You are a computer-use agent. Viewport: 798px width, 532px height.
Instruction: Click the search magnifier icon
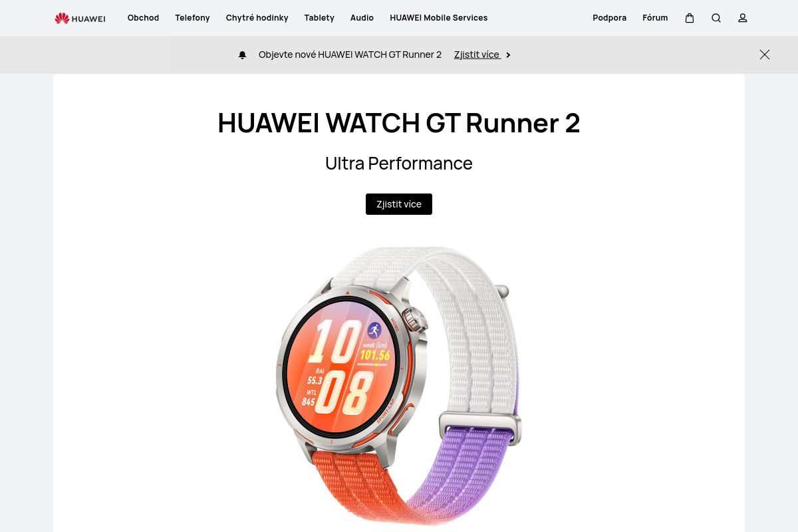tap(716, 18)
